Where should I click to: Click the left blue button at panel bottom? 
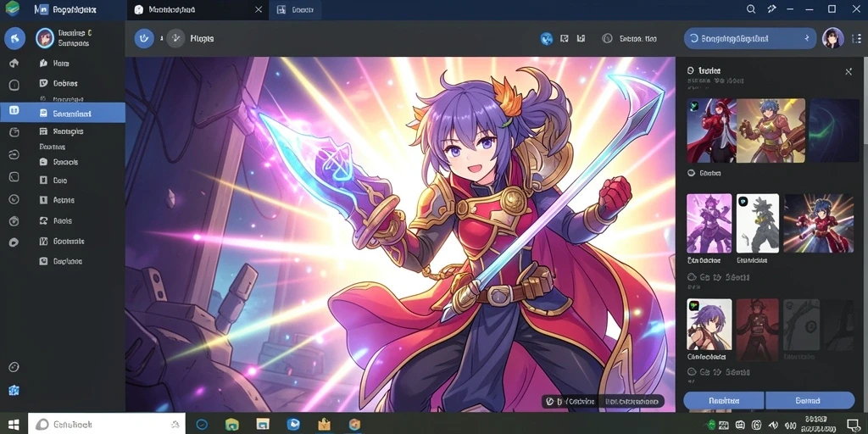[724, 400]
